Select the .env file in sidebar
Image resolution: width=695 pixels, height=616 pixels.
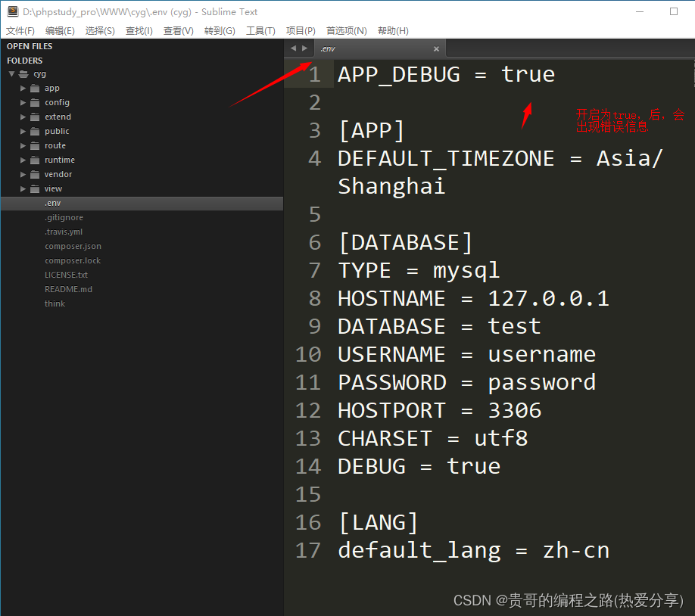(x=142, y=203)
